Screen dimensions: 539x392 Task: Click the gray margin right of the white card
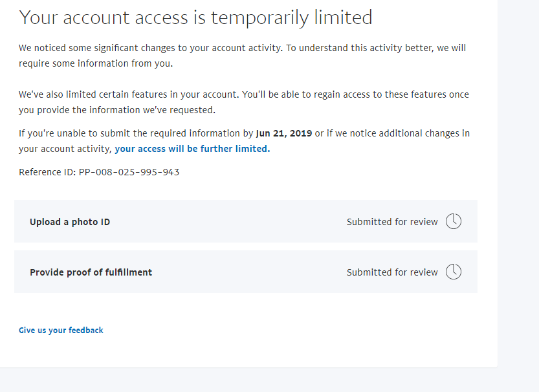[518, 194]
